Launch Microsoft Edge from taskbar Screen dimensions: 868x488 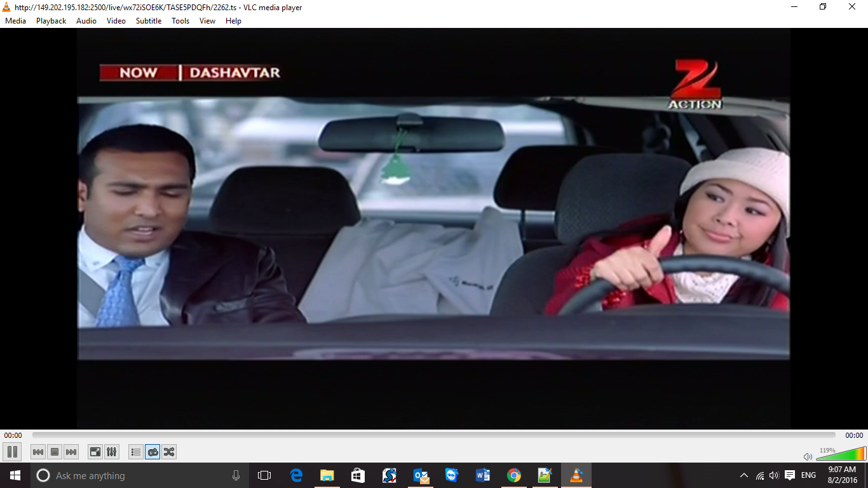pos(296,475)
